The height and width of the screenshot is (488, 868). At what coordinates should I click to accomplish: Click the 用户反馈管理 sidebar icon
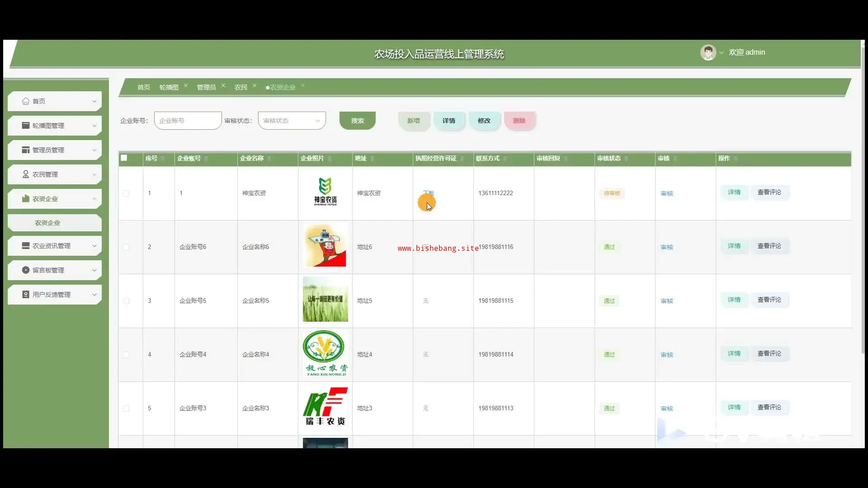26,295
